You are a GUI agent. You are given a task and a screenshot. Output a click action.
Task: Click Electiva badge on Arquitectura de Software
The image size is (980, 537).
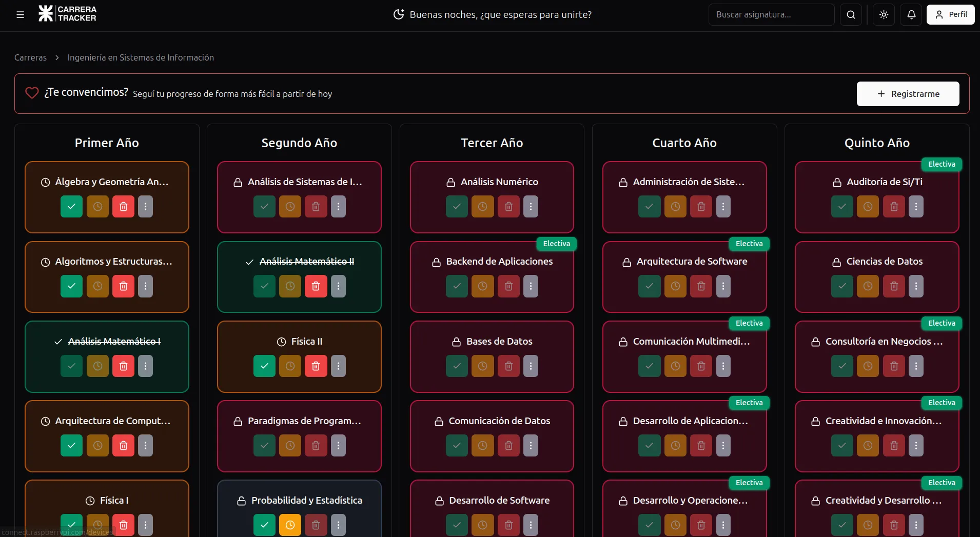[749, 244]
